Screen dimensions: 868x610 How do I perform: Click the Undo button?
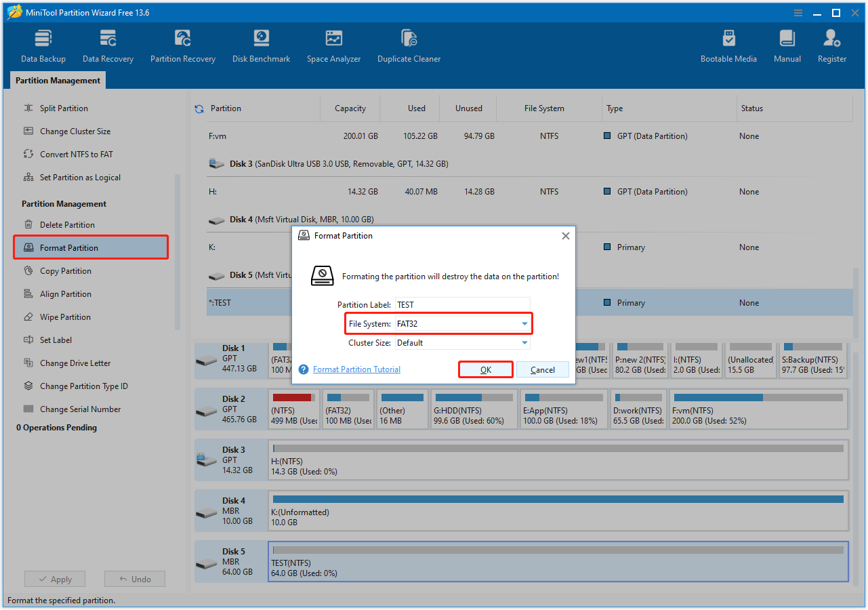coord(134,579)
